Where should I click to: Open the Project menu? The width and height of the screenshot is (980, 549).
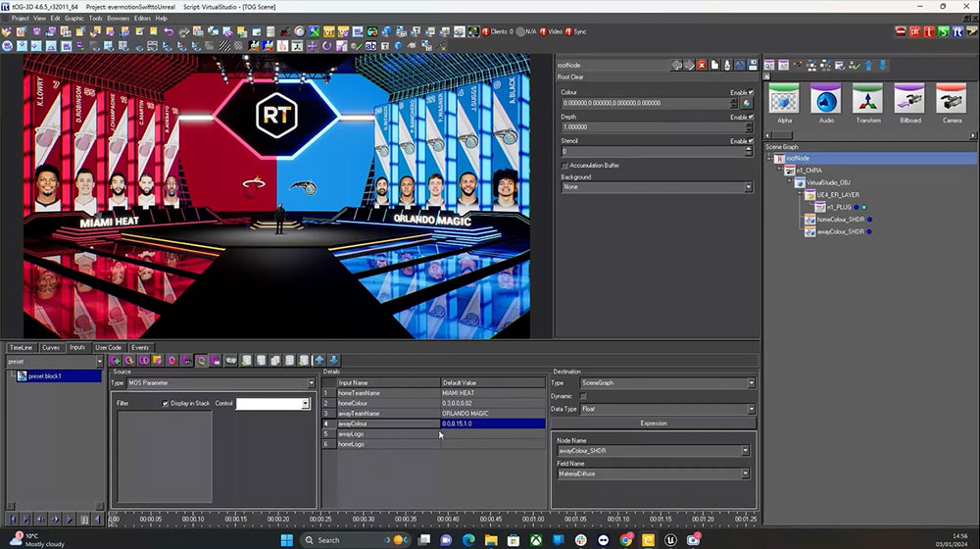coord(20,18)
